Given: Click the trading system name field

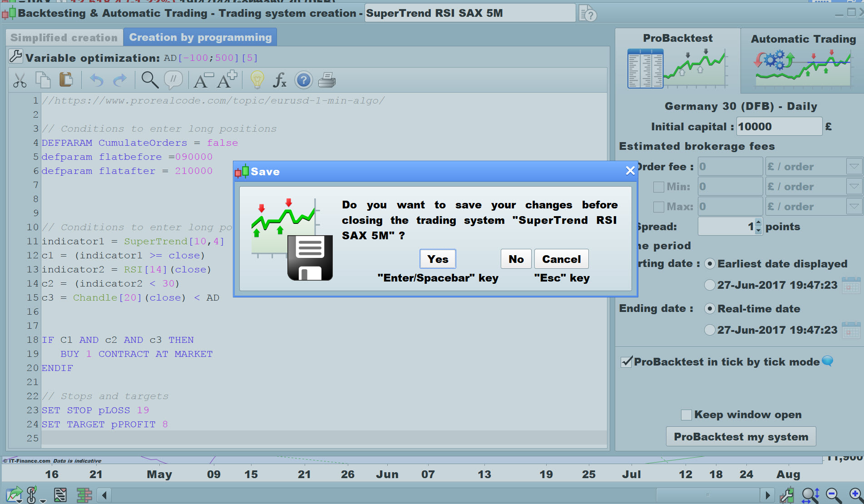Looking at the screenshot, I should tap(470, 13).
